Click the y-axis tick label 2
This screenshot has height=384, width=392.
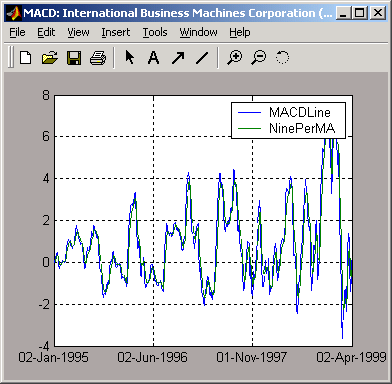pyautogui.click(x=46, y=220)
